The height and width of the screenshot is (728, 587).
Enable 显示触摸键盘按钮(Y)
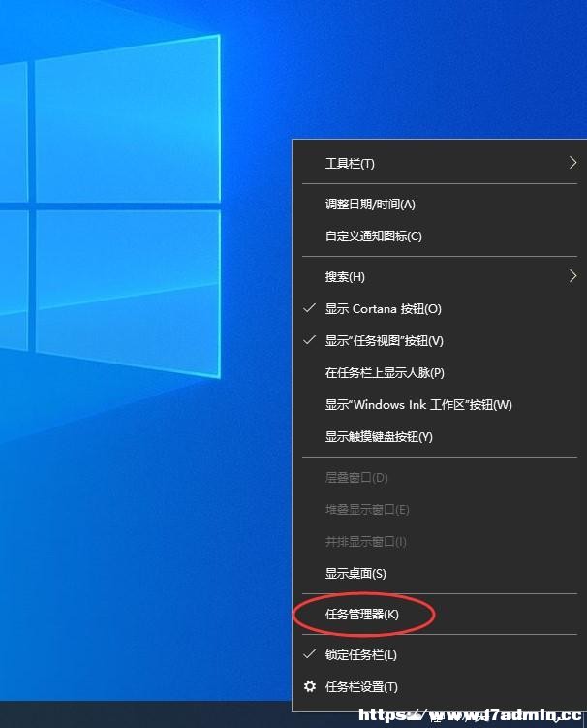tap(440, 437)
